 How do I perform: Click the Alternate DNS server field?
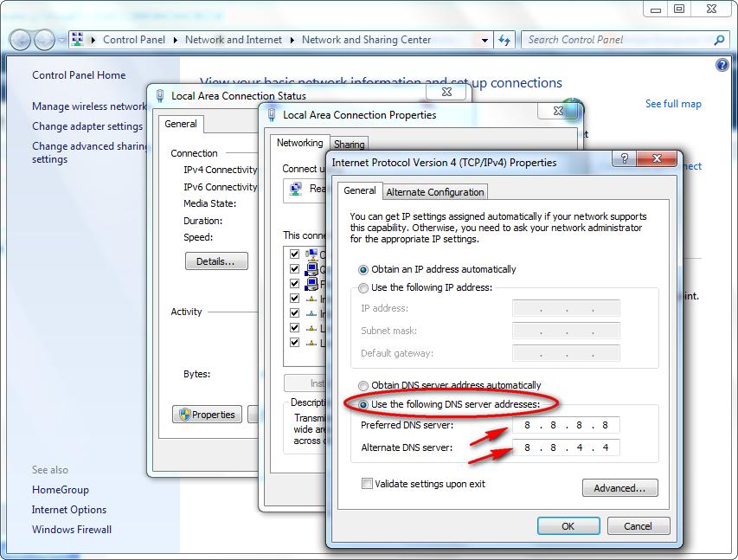(x=566, y=447)
